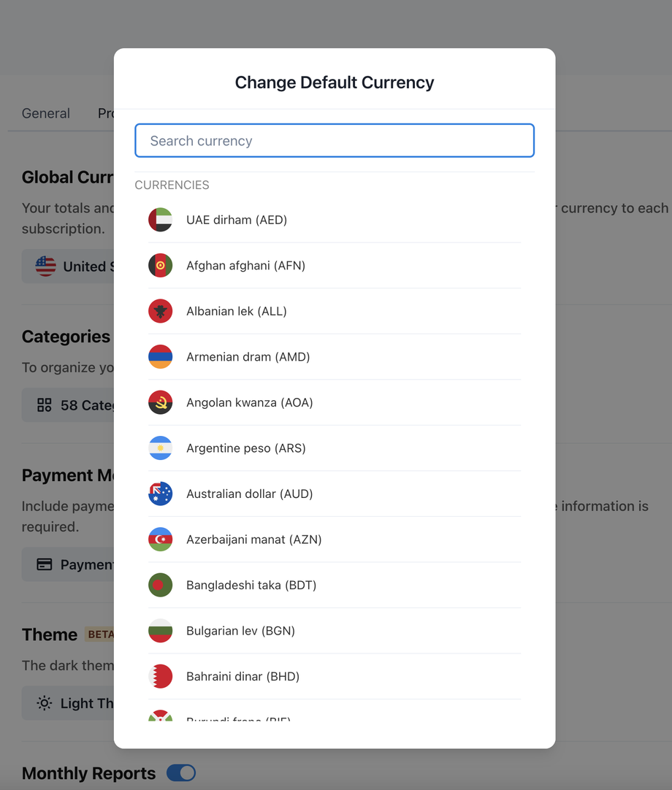672x790 pixels.
Task: Select Bahraini dinar (BHD) currency
Action: tap(243, 676)
